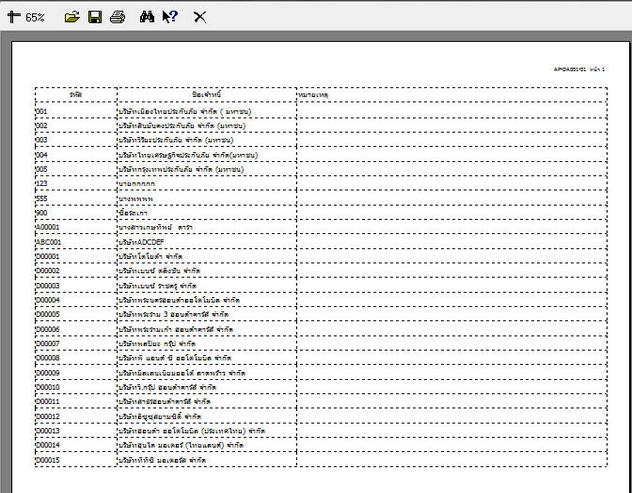Screen dimensions: 632x493
Task: Click the 65% zoom percentage
Action: pos(35,18)
